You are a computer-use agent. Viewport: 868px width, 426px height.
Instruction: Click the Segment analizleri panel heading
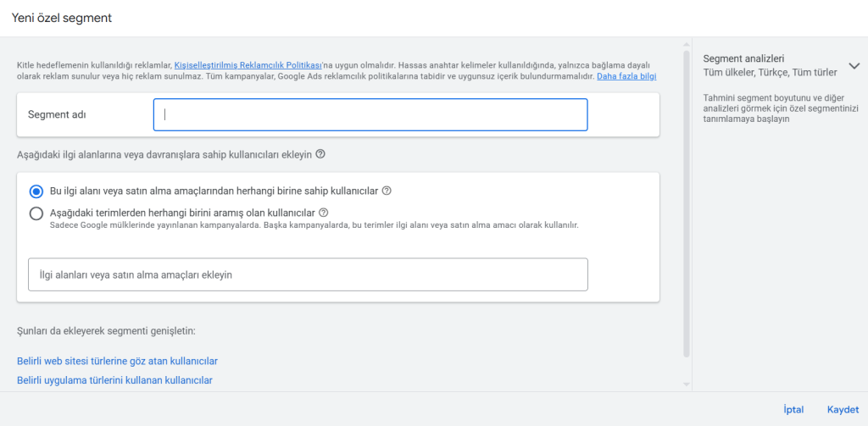(743, 58)
